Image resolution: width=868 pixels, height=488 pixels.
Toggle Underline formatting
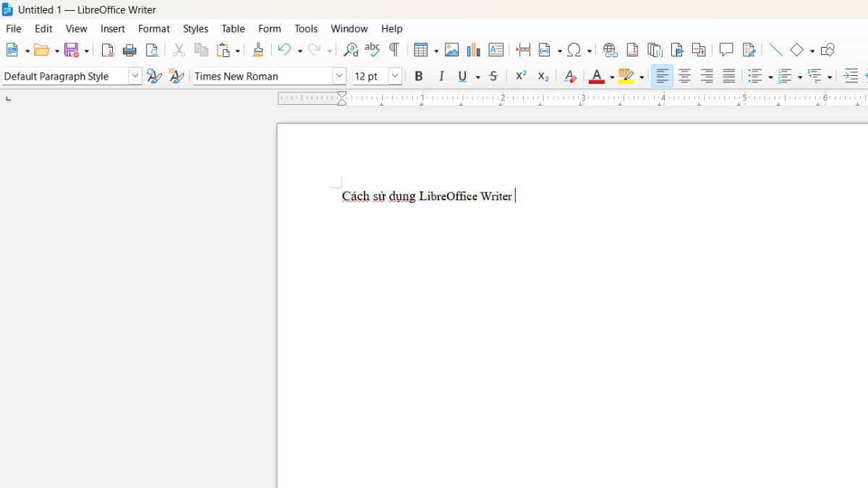click(x=463, y=76)
